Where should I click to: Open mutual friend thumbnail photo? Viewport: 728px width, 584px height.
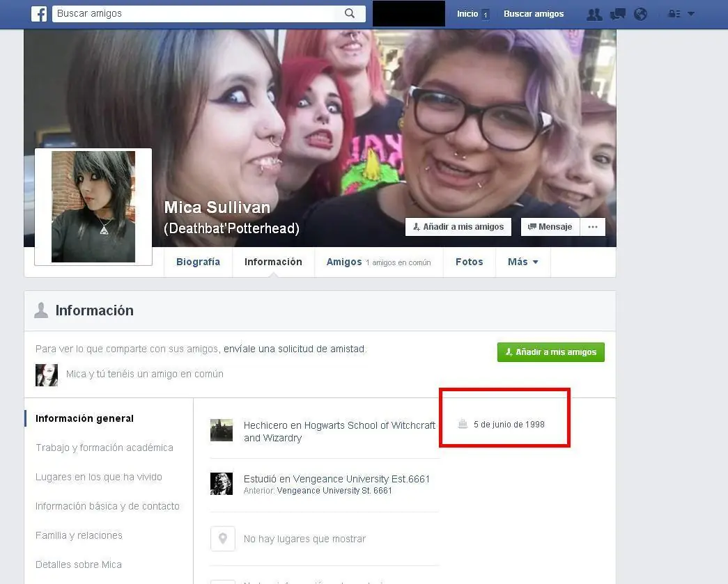pos(47,374)
